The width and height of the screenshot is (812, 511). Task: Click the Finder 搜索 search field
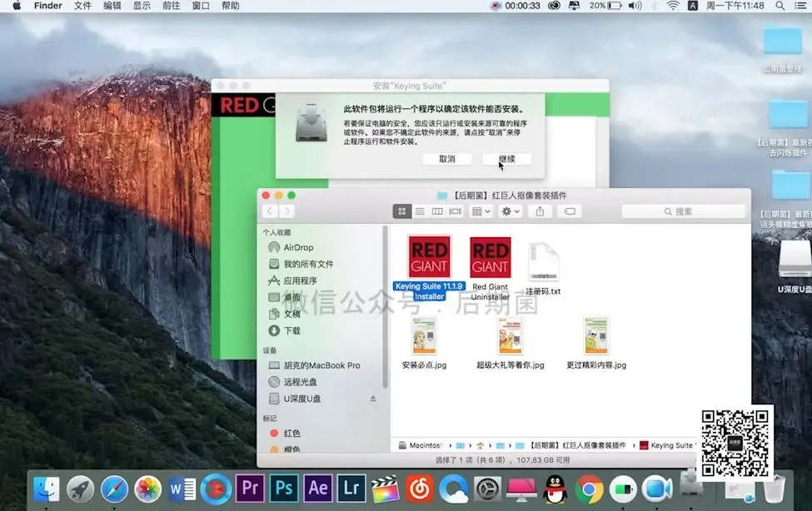(x=683, y=211)
